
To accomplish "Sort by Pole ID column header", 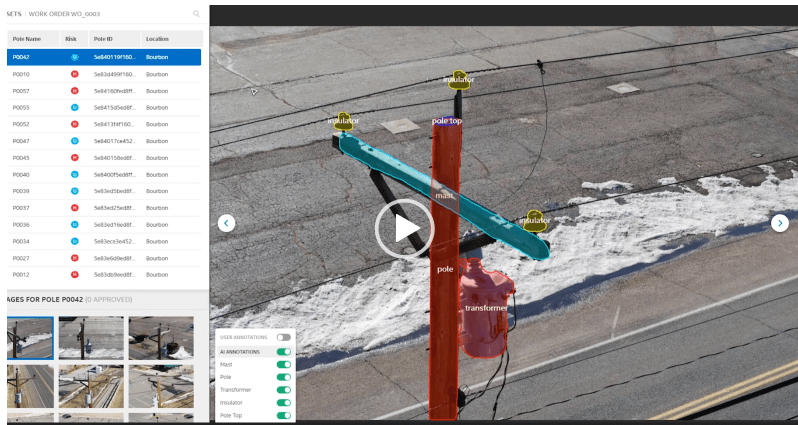I will coord(115,39).
